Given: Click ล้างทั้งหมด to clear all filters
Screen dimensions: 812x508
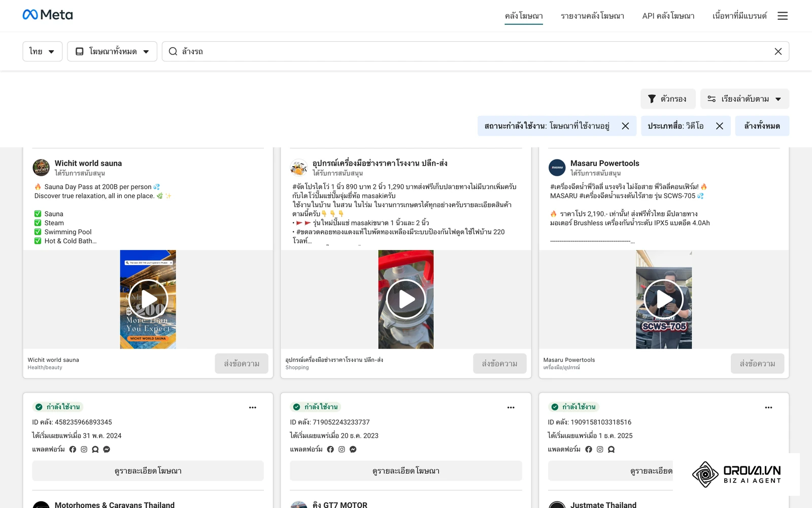Looking at the screenshot, I should (762, 126).
